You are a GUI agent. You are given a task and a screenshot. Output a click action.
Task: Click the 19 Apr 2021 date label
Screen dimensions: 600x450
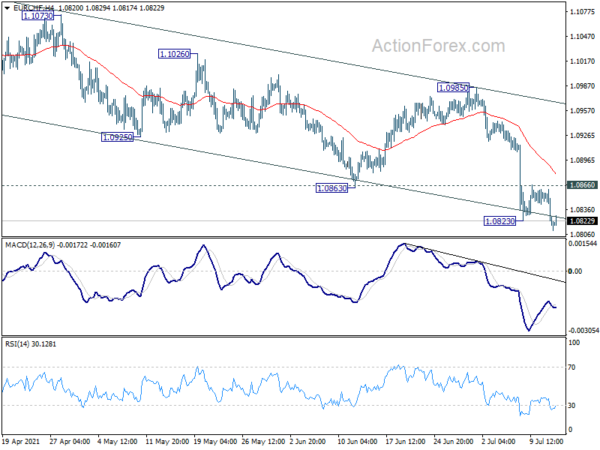[x=21, y=442]
